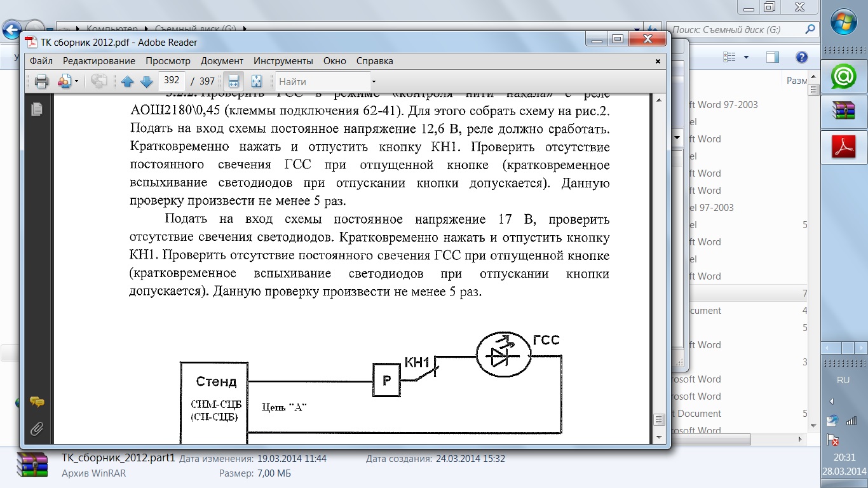Image resolution: width=868 pixels, height=488 pixels.
Task: Select the fit full page view icon
Action: click(x=257, y=81)
